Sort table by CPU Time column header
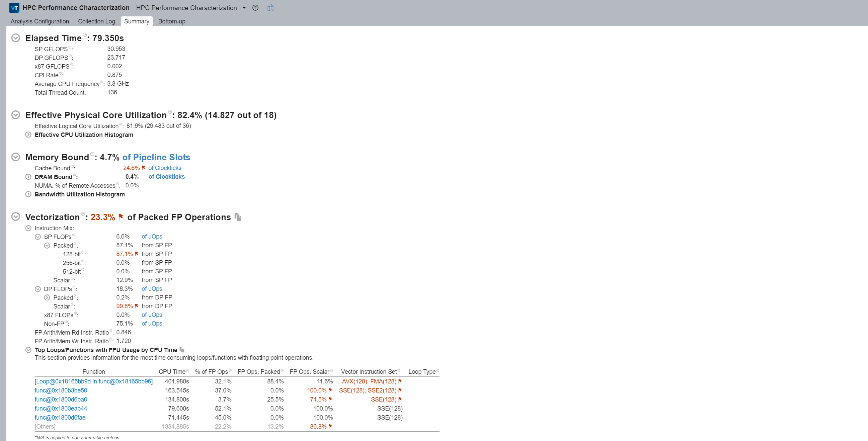Image resolution: width=868 pixels, height=441 pixels. pos(172,372)
